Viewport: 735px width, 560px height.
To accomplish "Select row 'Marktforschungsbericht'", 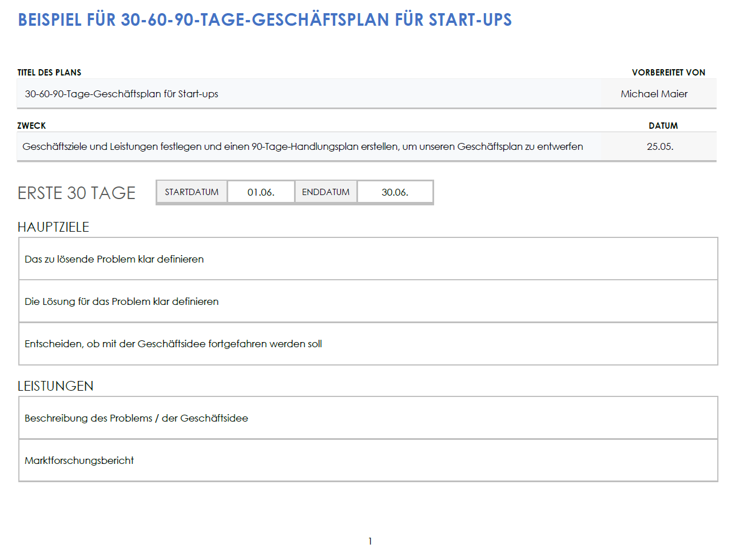I will [368, 460].
